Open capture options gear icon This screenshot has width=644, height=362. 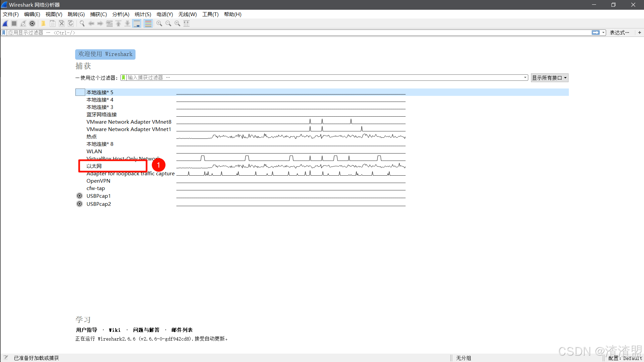tap(32, 23)
